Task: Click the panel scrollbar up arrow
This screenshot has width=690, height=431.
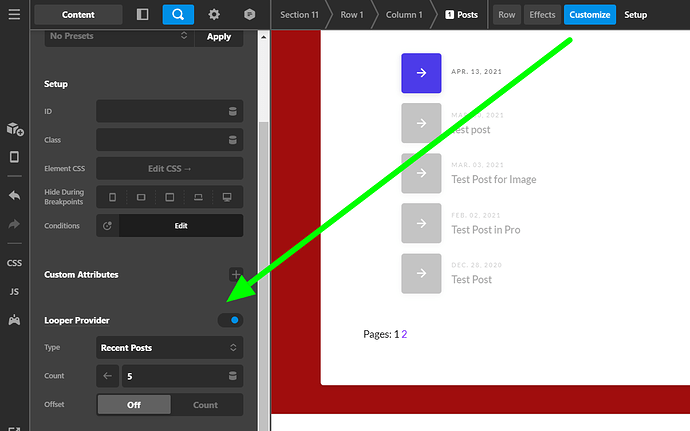Action: 264,37
